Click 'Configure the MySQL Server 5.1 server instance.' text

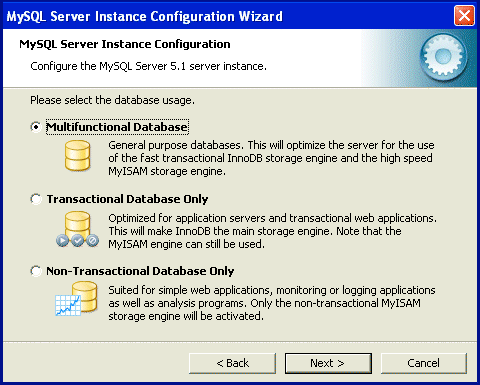pyautogui.click(x=148, y=66)
